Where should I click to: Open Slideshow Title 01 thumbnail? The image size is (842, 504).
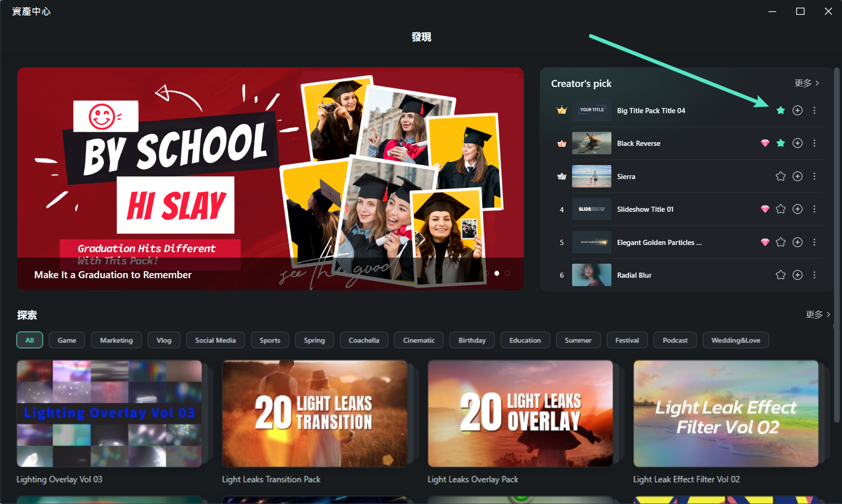(592, 209)
